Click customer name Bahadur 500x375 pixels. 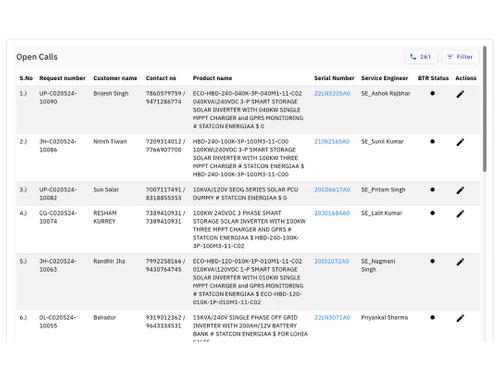tap(105, 317)
